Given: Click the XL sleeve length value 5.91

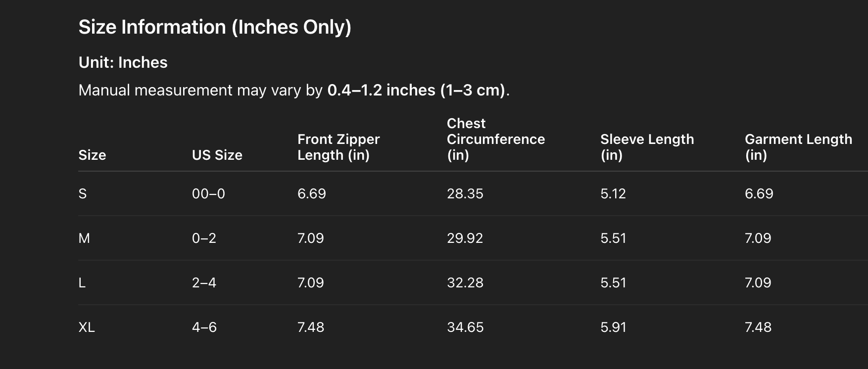Looking at the screenshot, I should (613, 327).
